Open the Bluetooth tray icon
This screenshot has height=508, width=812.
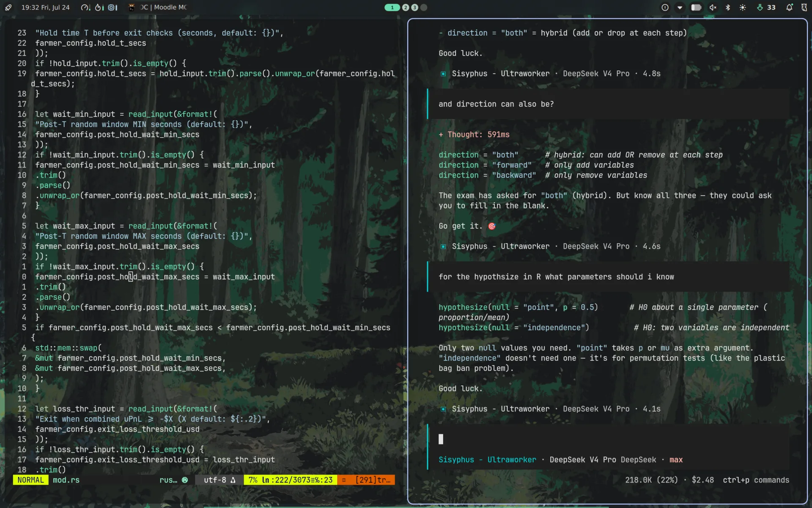click(x=728, y=7)
